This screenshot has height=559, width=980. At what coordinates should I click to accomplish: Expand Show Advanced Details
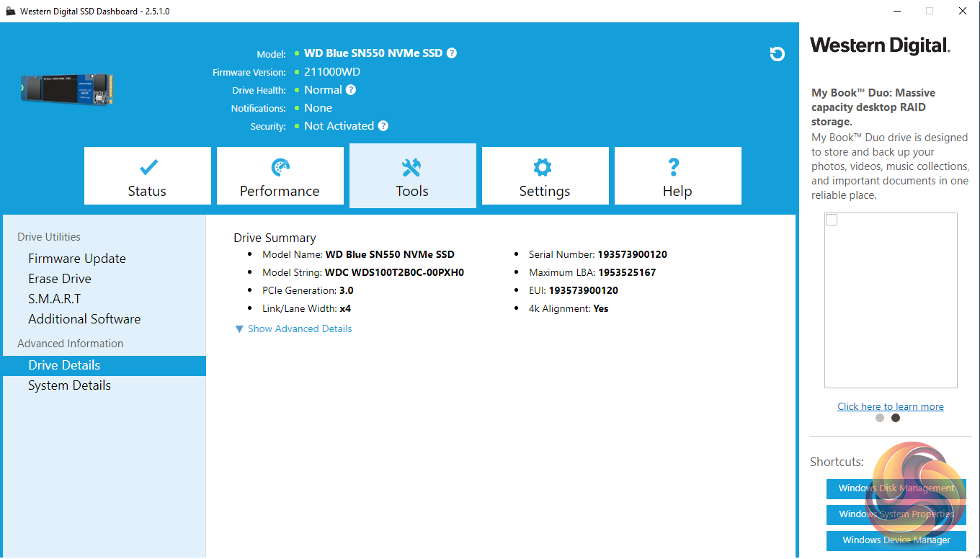(x=293, y=328)
